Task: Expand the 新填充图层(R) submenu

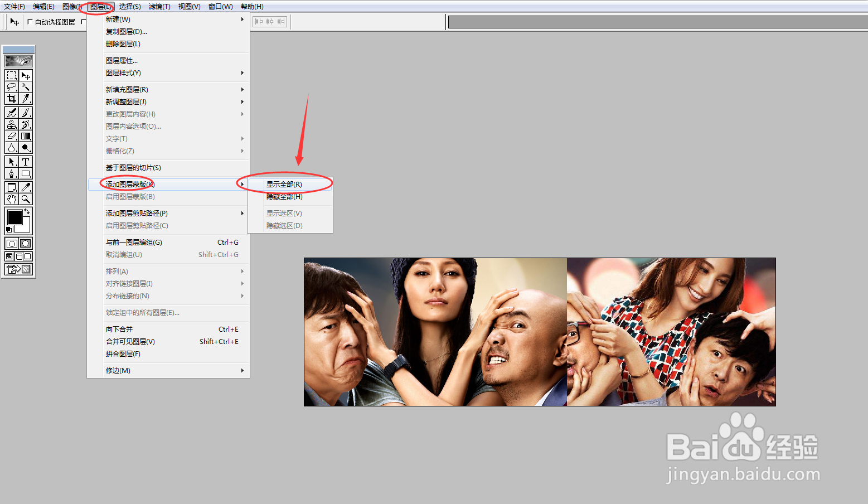Action: 168,90
